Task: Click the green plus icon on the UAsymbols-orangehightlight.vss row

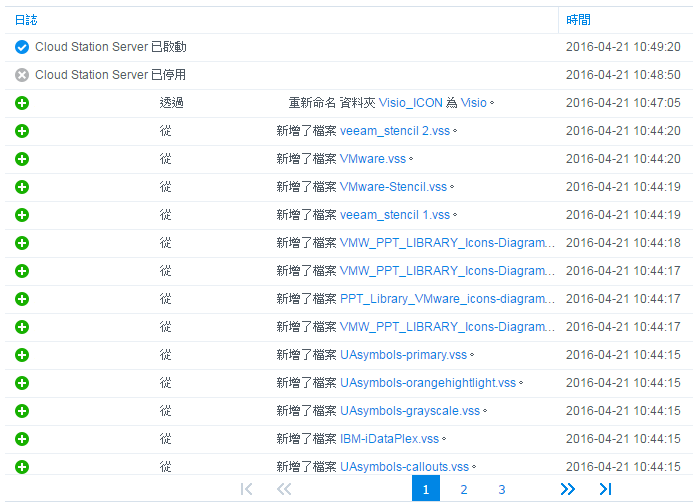Action: tap(22, 383)
